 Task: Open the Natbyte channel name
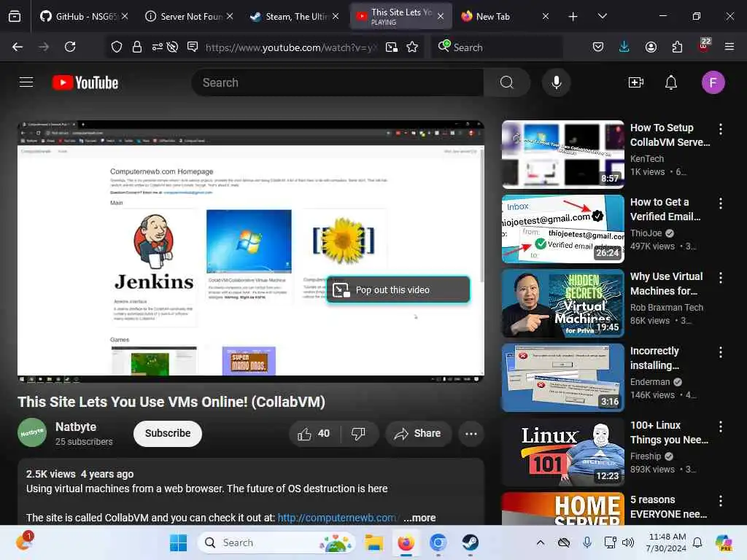click(x=76, y=427)
